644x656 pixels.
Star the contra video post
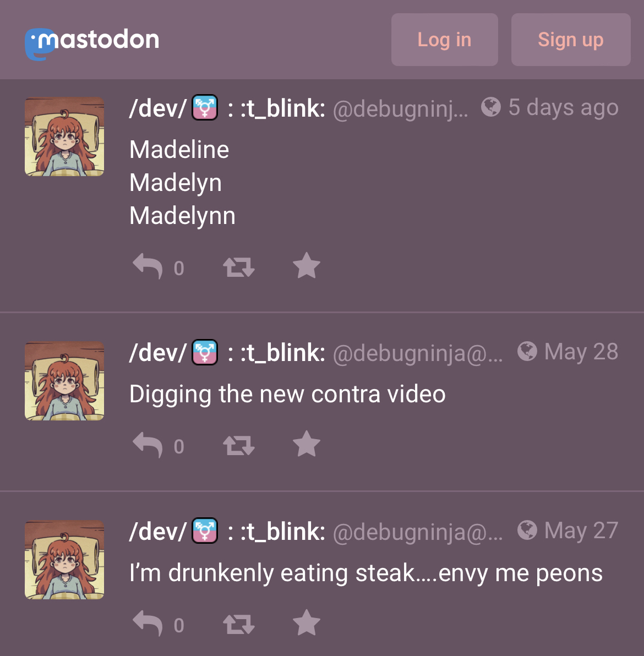coord(306,444)
